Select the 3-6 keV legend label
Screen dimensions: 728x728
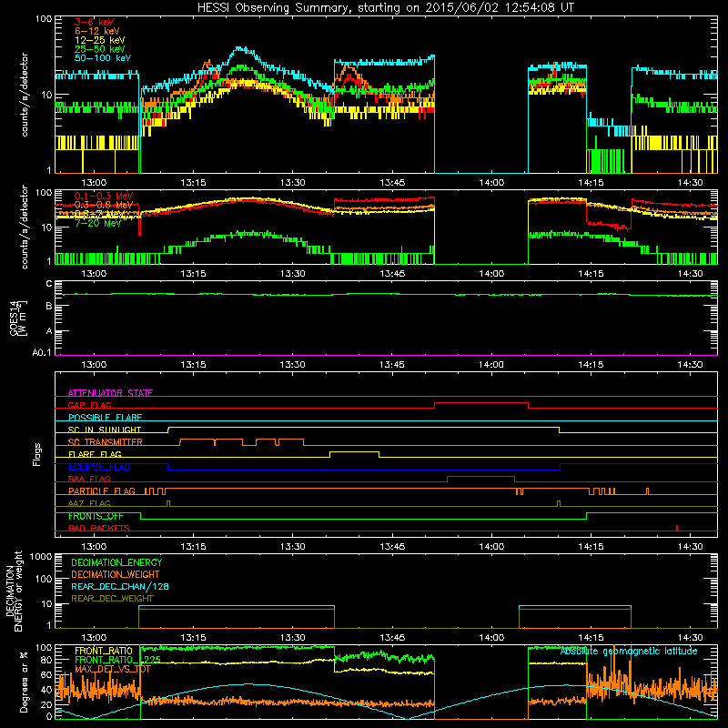coord(94,22)
